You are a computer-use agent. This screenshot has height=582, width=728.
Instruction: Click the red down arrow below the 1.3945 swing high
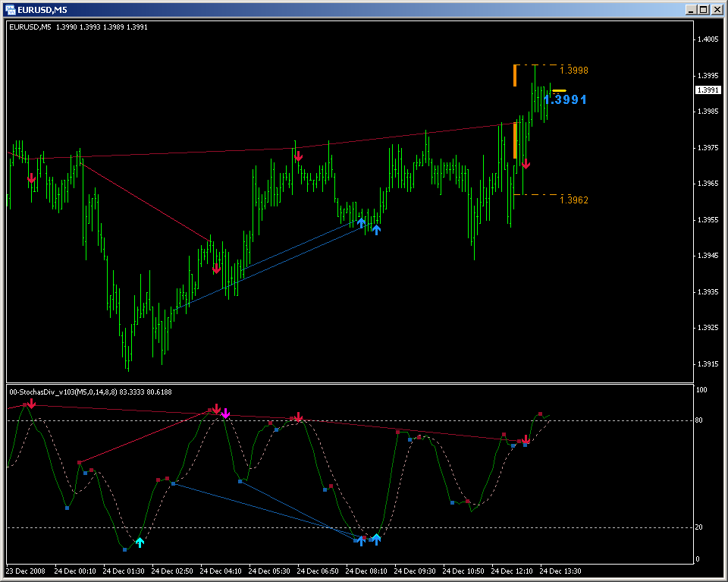coord(216,269)
